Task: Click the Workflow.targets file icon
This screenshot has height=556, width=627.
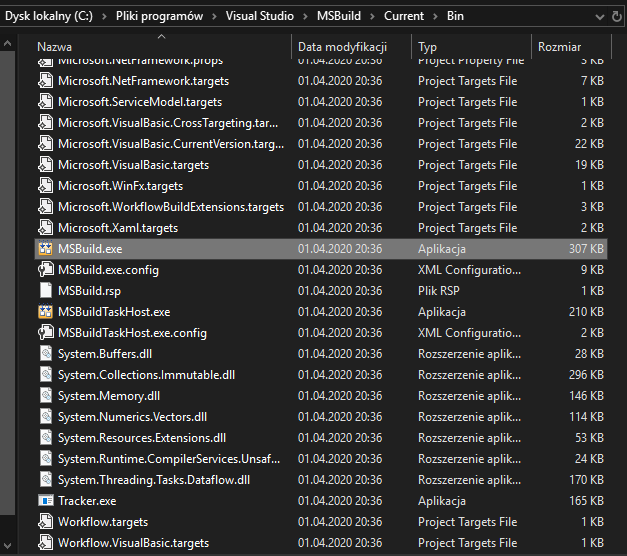Action: pyautogui.click(x=46, y=522)
